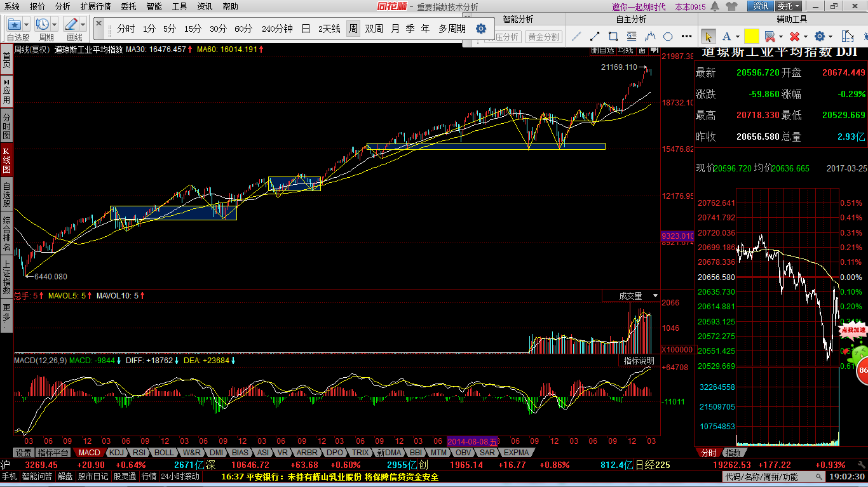Select the straight line drawing tool
The height and width of the screenshot is (487, 868).
tap(577, 36)
